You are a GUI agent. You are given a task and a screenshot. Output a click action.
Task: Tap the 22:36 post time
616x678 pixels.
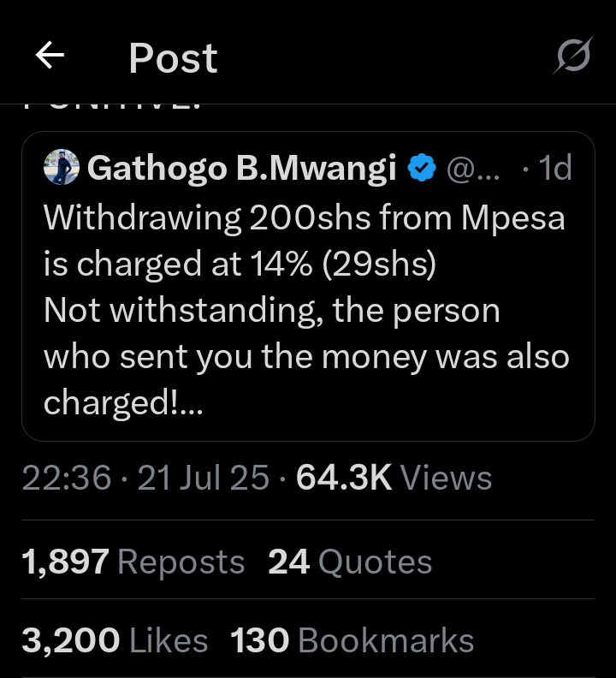point(67,479)
